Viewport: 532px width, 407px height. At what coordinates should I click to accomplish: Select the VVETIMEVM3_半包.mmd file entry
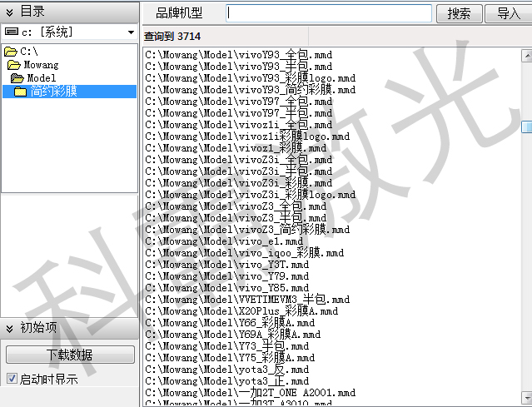(x=247, y=300)
